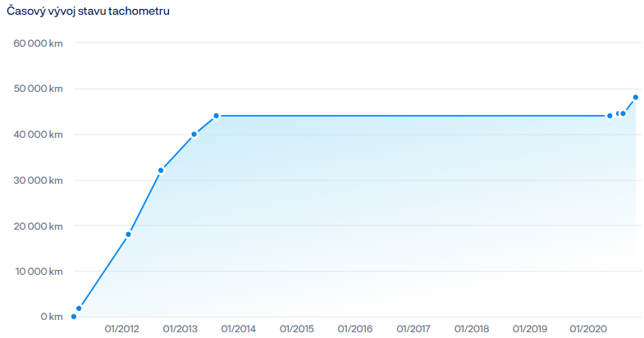Click the 2020 data point ending the flat line
The width and height of the screenshot is (644, 338).
click(x=610, y=116)
